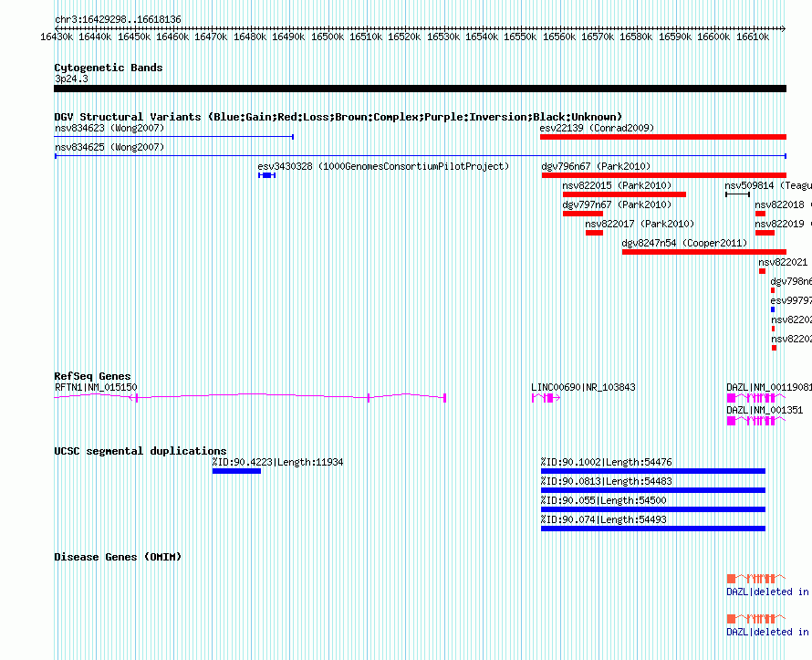The width and height of the screenshot is (812, 660).
Task: Open the %ID:90.4223|Length:11934 duplication label
Action: 277,462
